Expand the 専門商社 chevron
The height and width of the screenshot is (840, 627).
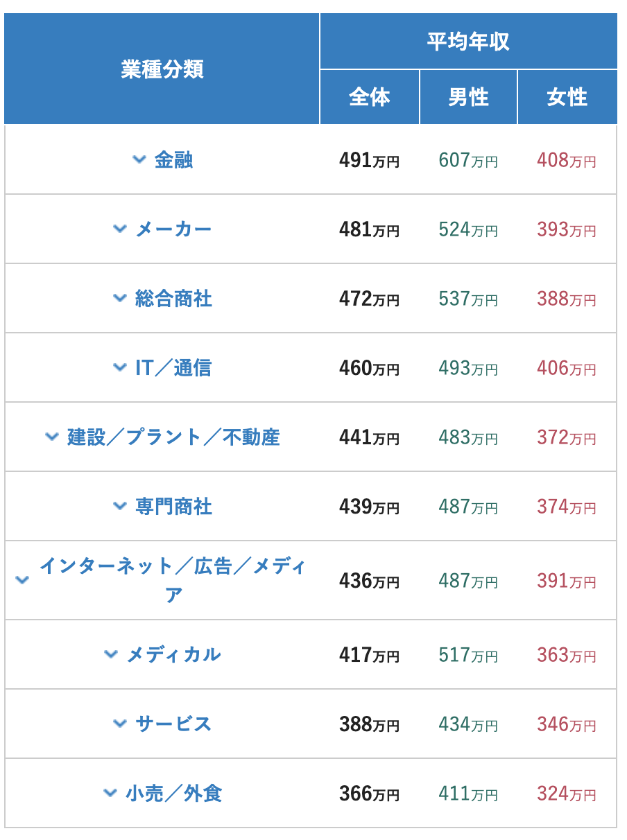(x=120, y=505)
